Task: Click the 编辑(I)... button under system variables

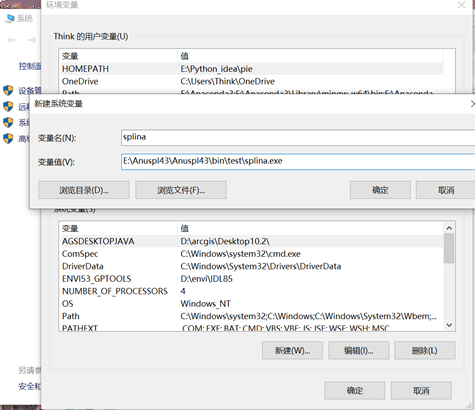Action: [x=359, y=350]
